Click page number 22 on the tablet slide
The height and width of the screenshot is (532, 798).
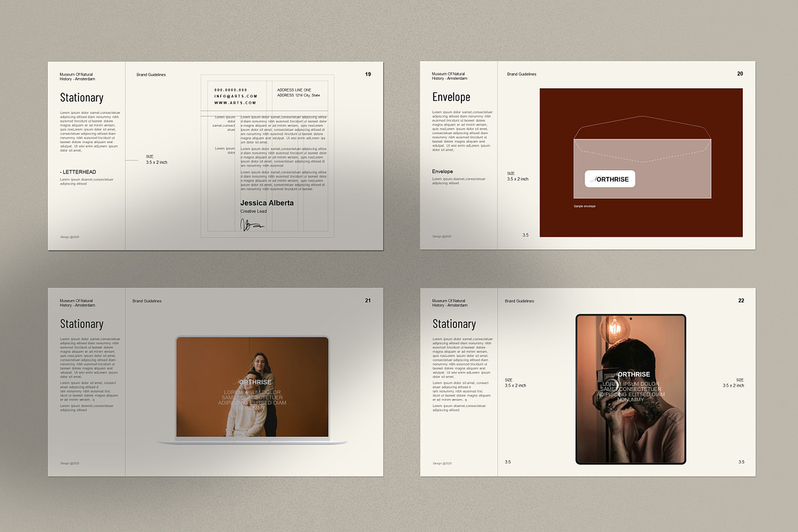(741, 301)
